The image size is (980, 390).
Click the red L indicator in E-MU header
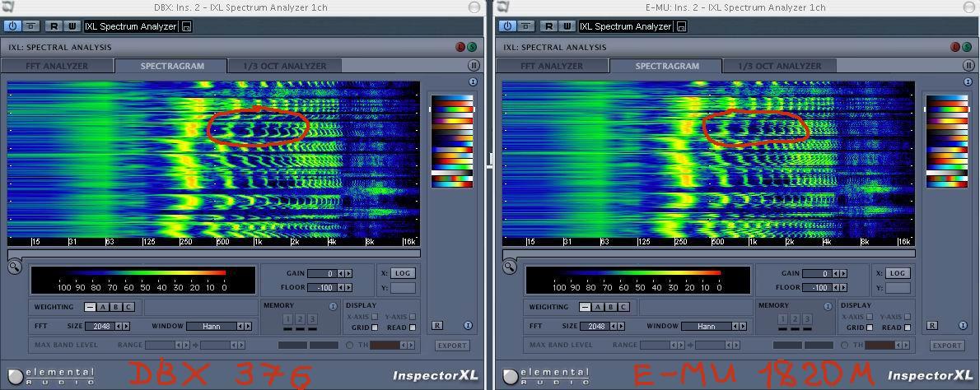[955, 48]
